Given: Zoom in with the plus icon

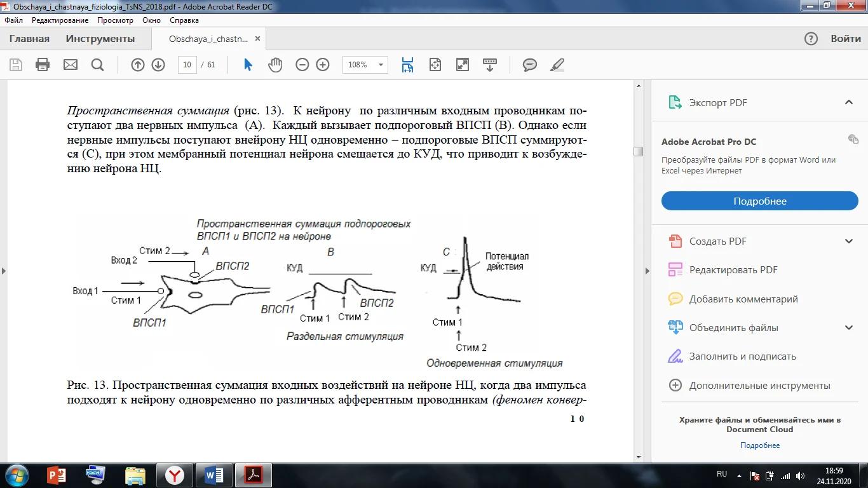Looking at the screenshot, I should [x=323, y=65].
